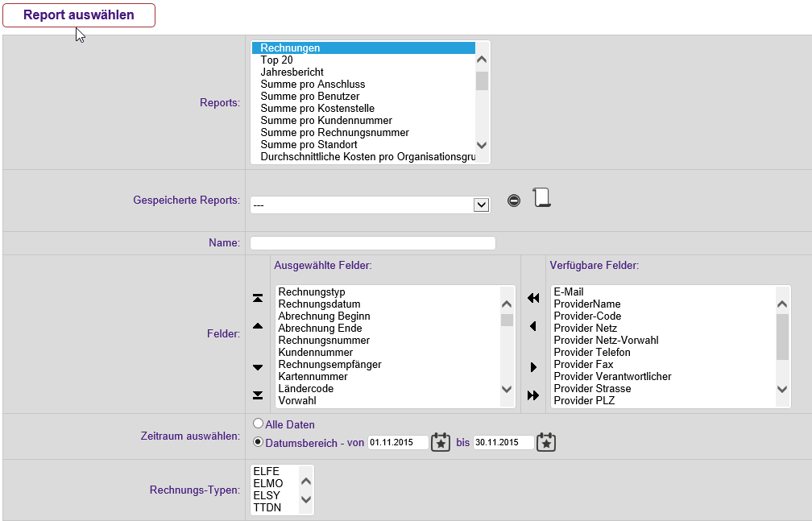Click into the Name text field
The height and width of the screenshot is (521, 812).
click(372, 243)
